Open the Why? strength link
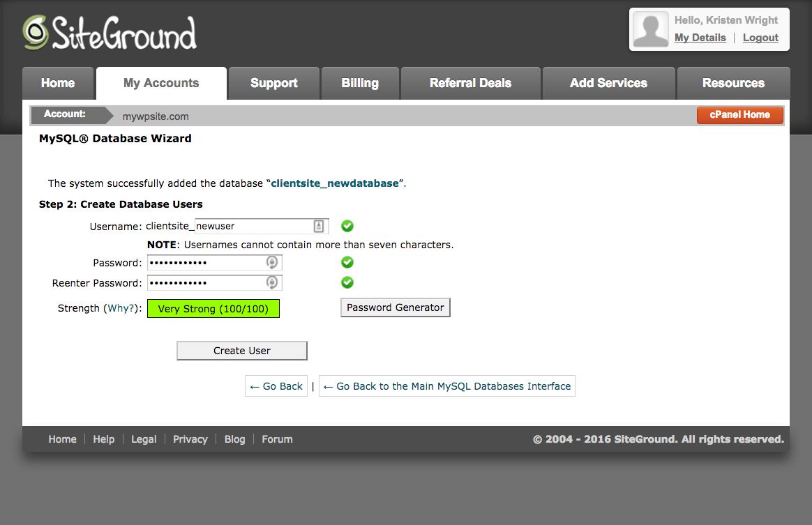 coord(120,309)
